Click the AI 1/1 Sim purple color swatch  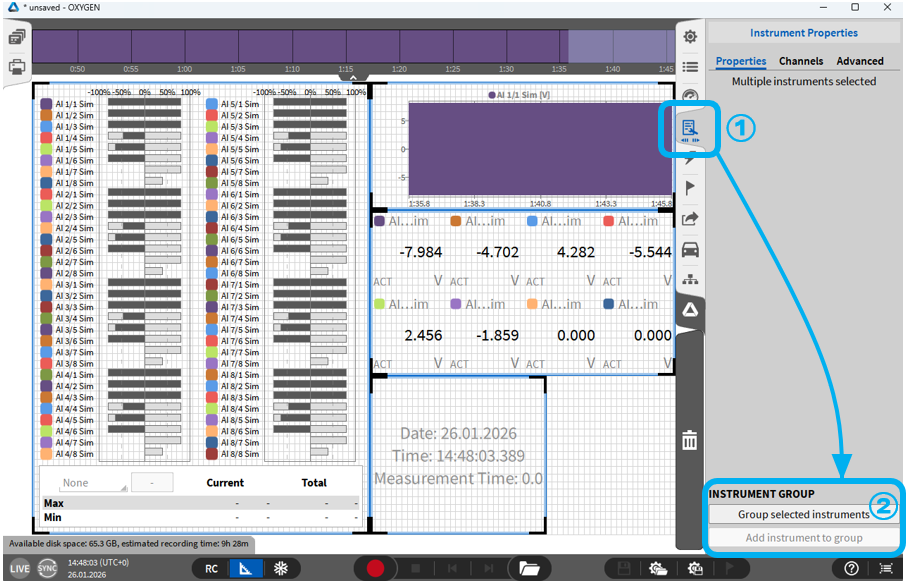[x=46, y=103]
